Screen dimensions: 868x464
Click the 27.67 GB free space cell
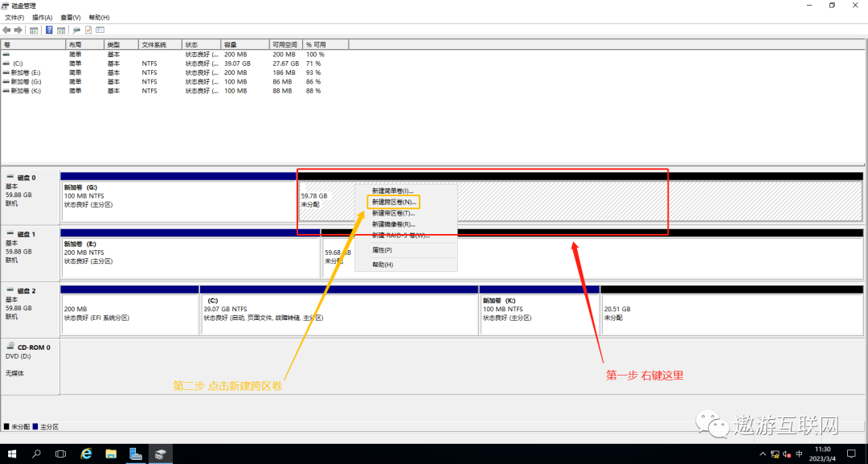[x=284, y=64]
